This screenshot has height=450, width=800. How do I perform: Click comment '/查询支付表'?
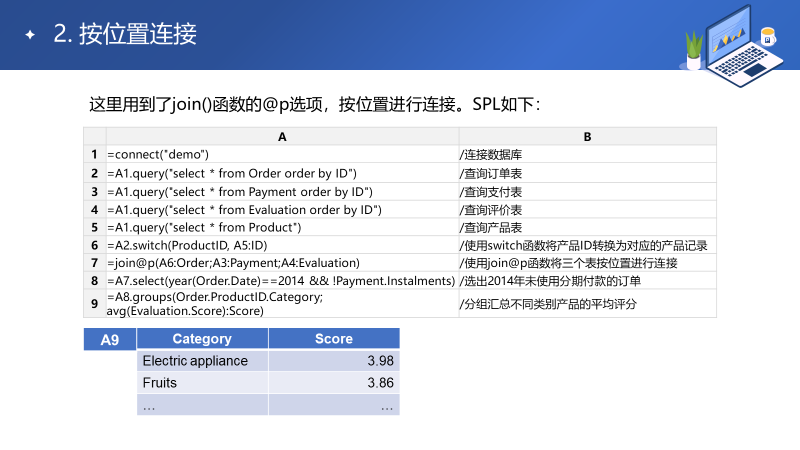[x=491, y=192]
